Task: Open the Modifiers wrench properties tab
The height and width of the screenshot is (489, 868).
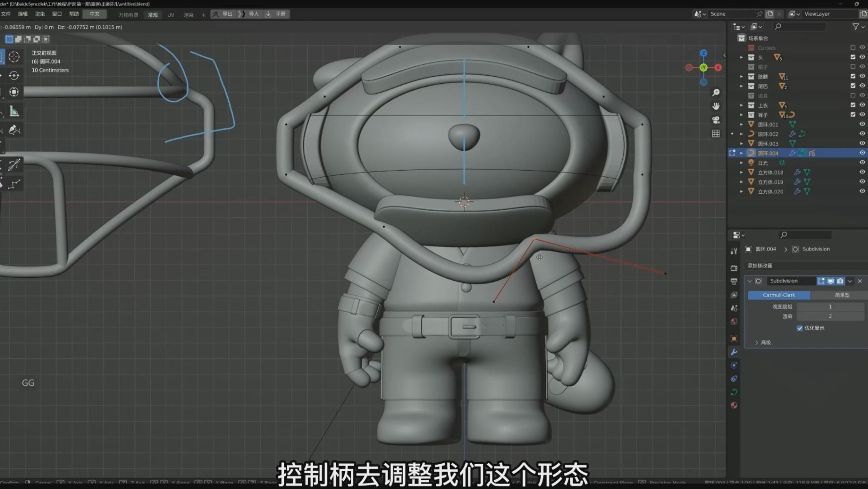Action: [x=734, y=352]
